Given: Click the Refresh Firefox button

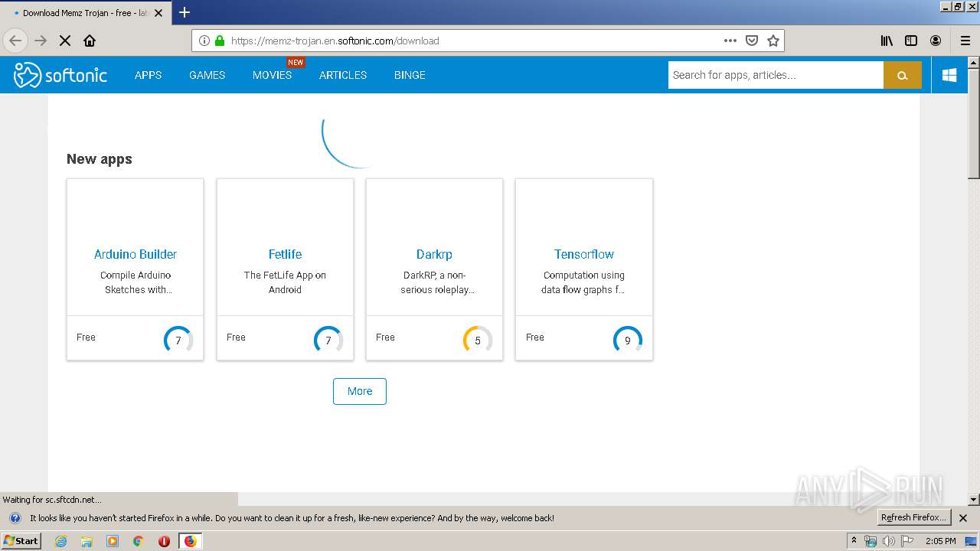Looking at the screenshot, I should pyautogui.click(x=914, y=517).
